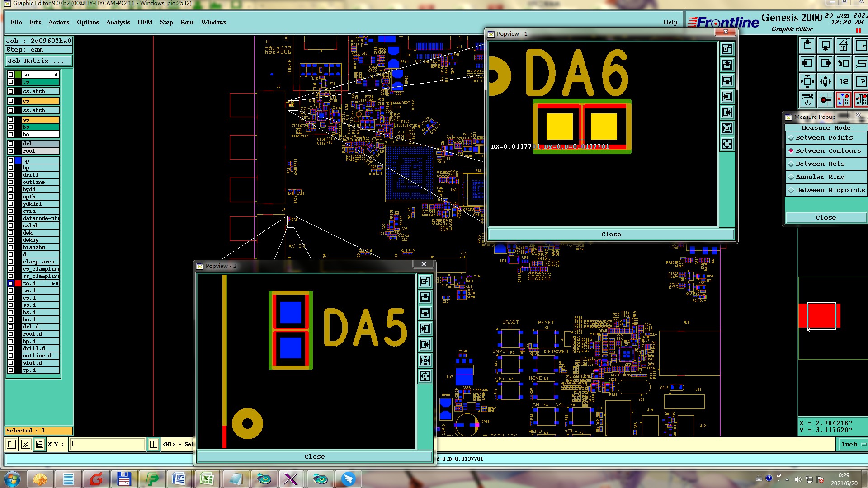Image resolution: width=868 pixels, height=488 pixels.
Task: Click the undo previous view icon
Action: pyautogui.click(x=843, y=64)
